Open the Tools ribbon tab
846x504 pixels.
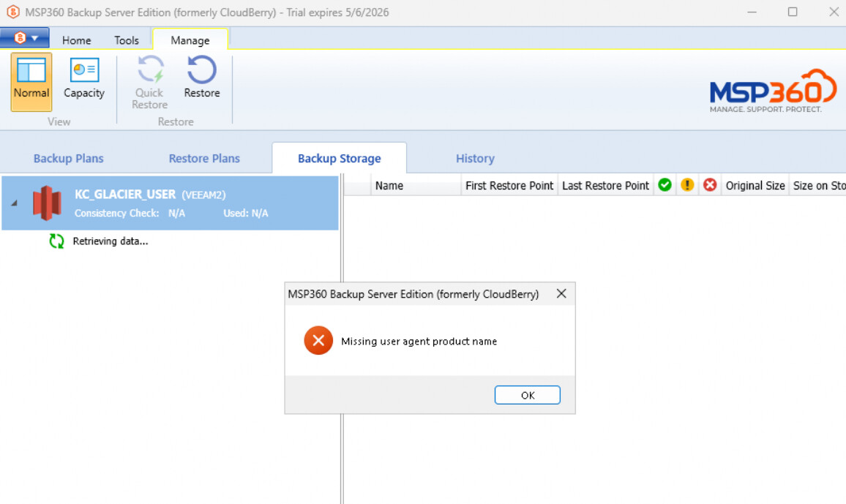[x=127, y=40]
